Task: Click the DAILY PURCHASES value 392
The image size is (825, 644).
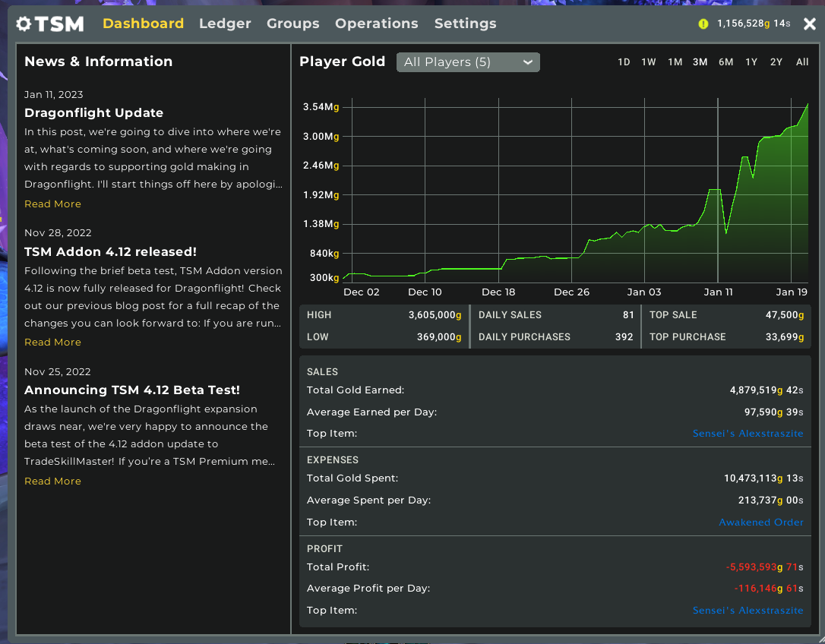Action: click(x=624, y=337)
